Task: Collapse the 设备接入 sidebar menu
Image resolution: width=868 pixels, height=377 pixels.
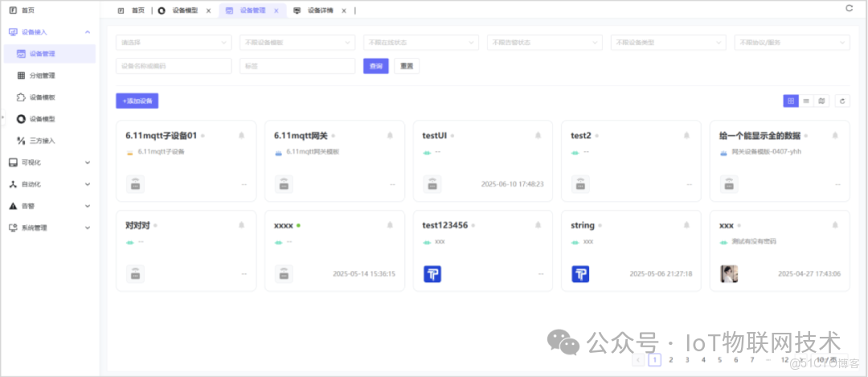Action: 50,32
